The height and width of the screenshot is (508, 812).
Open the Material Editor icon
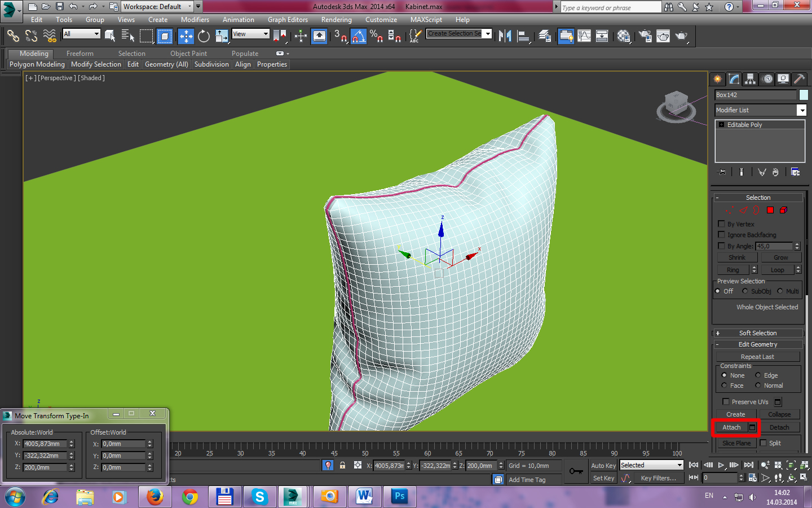pos(624,37)
